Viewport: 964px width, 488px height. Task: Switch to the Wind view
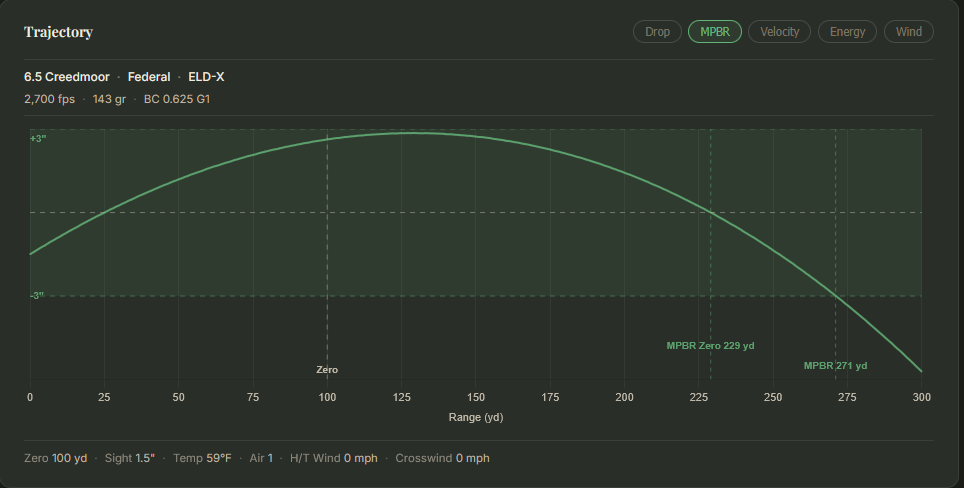coord(909,32)
